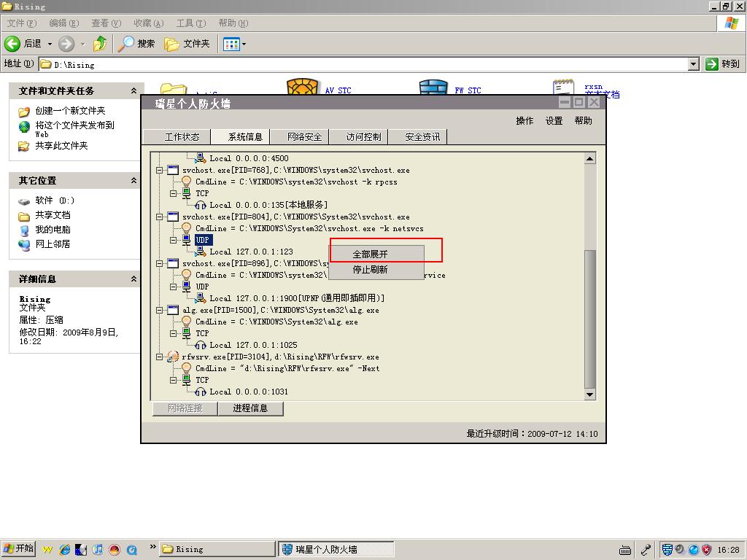Collapse the TCP node under PID=768

[x=173, y=193]
